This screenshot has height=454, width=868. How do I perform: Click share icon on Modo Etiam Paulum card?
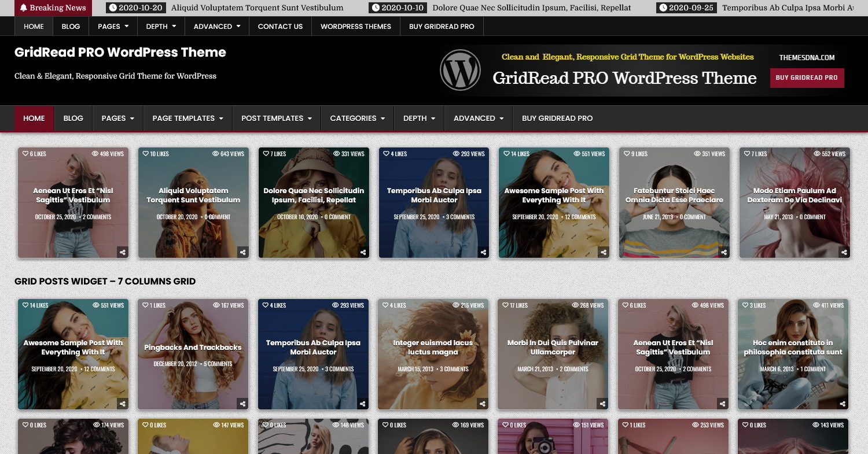844,252
